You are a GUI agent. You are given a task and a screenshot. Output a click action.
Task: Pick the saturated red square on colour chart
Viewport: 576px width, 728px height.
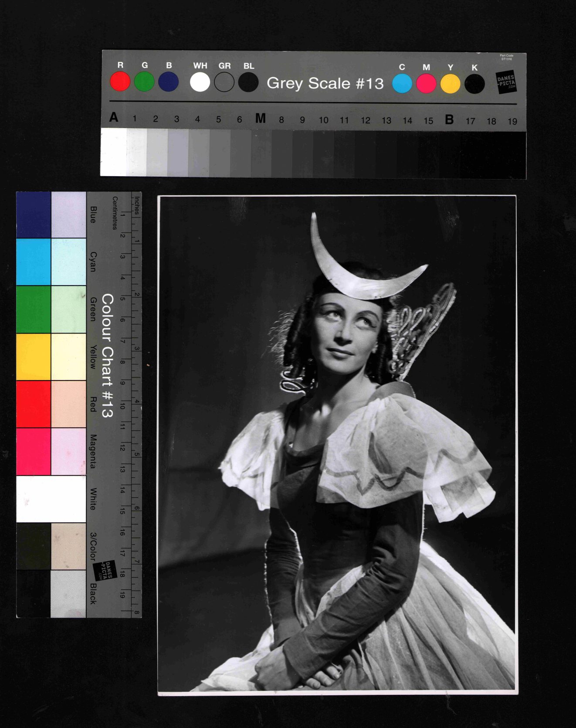34,404
